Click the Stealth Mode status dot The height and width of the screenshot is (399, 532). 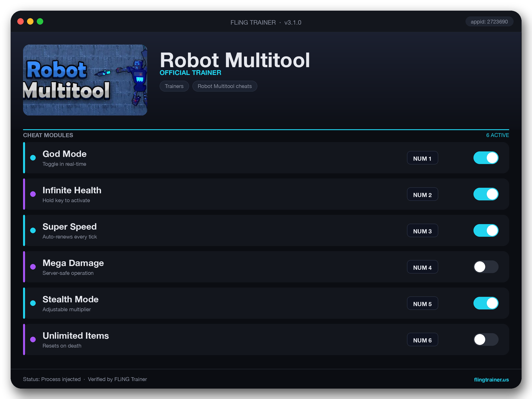[33, 303]
